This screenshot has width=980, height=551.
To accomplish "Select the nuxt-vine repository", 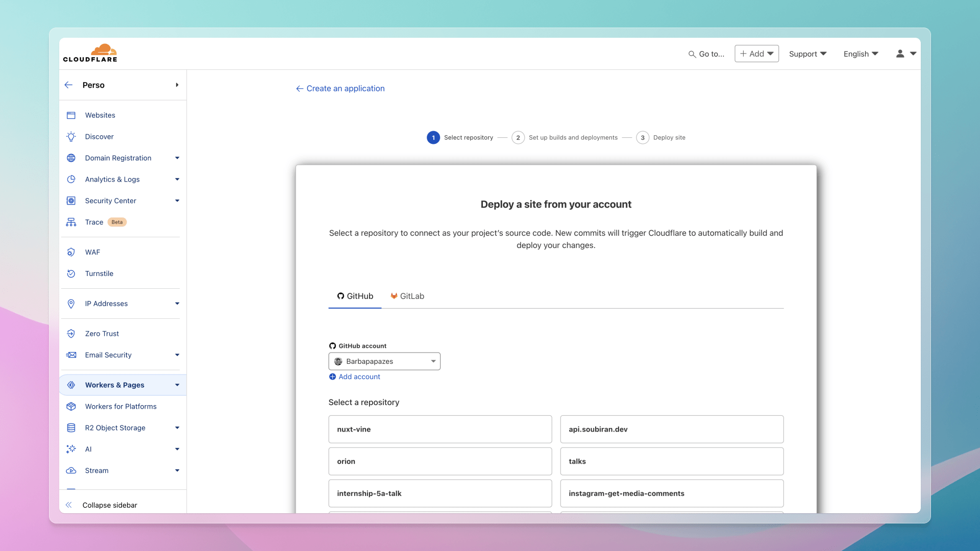I will pyautogui.click(x=440, y=429).
